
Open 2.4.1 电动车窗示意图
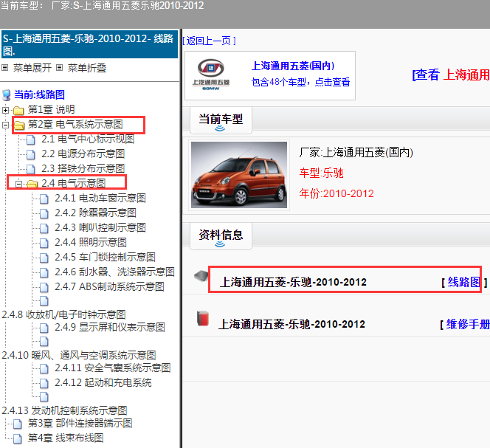click(x=100, y=198)
